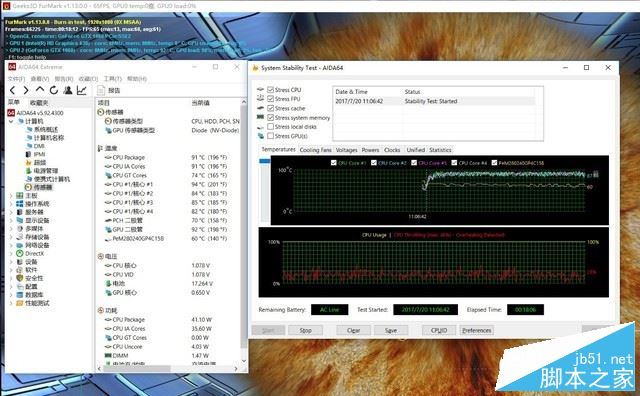Expand the DirectX tree node
This screenshot has height=396, width=640.
point(11,254)
